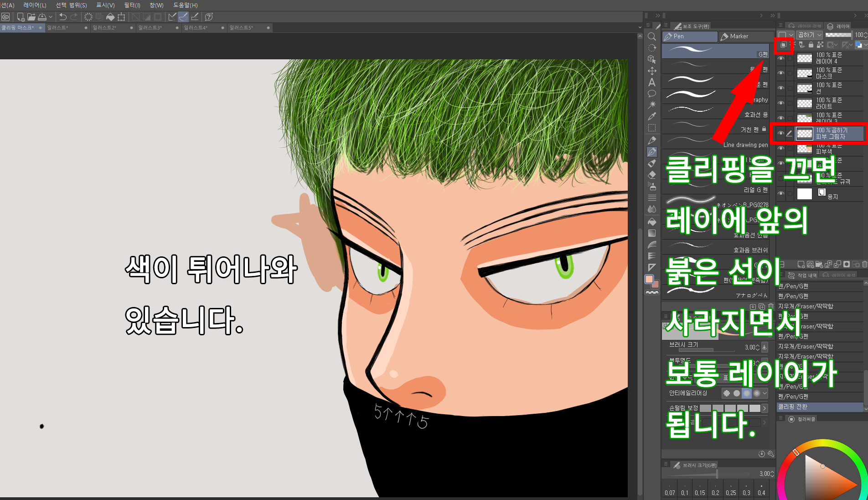The width and height of the screenshot is (868, 500).
Task: Select the Eyedropper tool
Action: (x=652, y=116)
